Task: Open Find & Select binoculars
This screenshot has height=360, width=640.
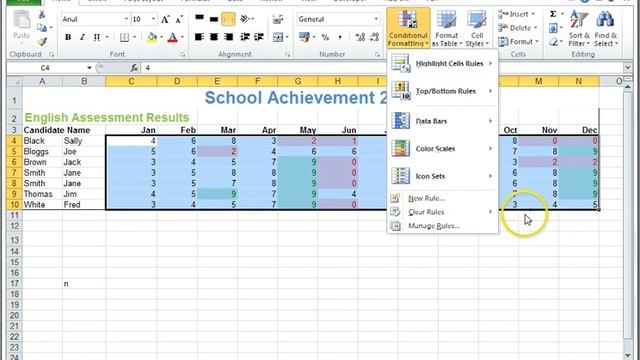Action: pyautogui.click(x=606, y=28)
